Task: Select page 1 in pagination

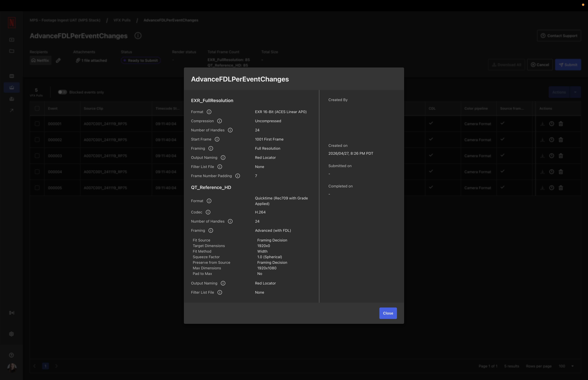Action: pyautogui.click(x=45, y=366)
